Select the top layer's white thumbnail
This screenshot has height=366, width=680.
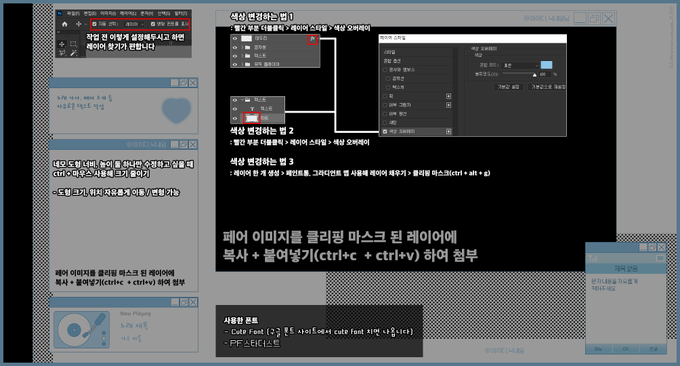tap(246, 39)
